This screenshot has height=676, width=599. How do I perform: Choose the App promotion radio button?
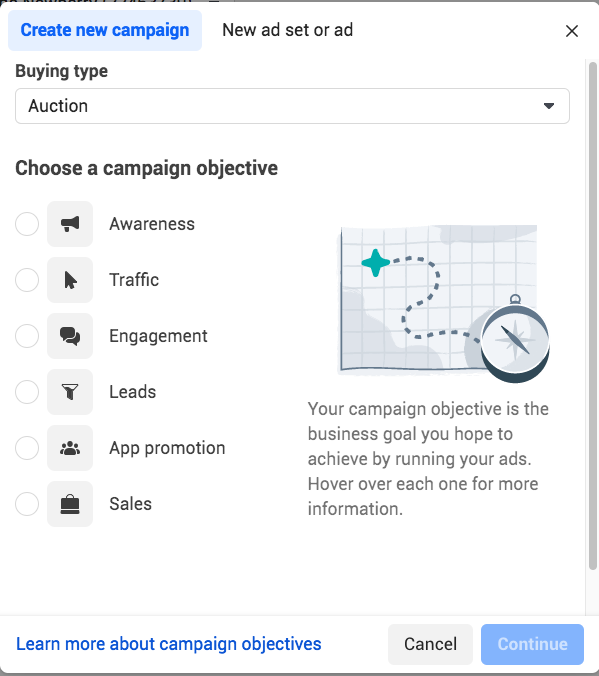pyautogui.click(x=27, y=448)
